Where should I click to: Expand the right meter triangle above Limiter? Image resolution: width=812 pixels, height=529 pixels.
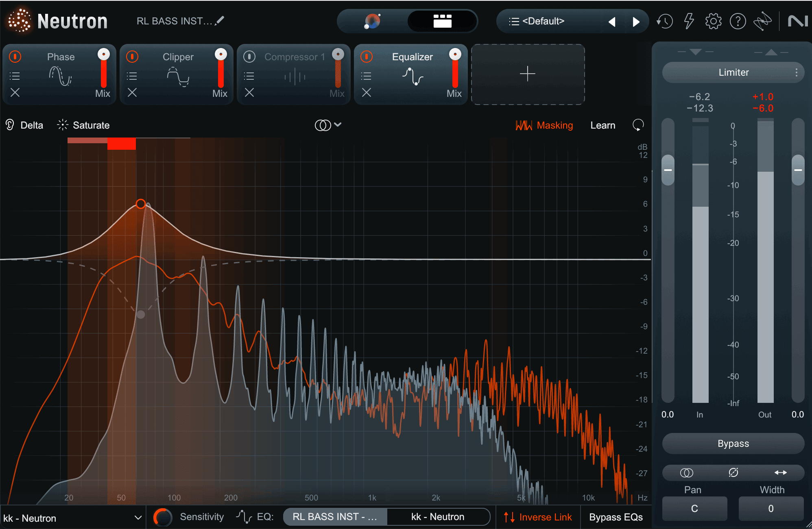[x=771, y=52]
